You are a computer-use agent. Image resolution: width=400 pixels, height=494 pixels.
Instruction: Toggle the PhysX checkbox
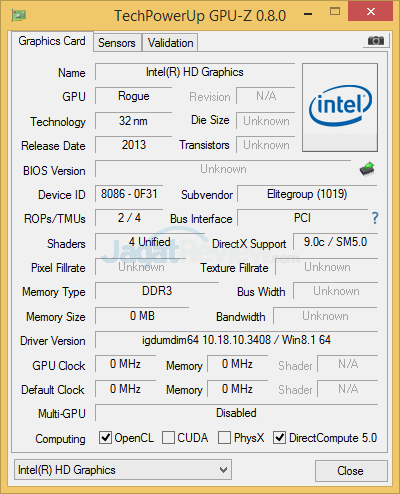tap(224, 437)
